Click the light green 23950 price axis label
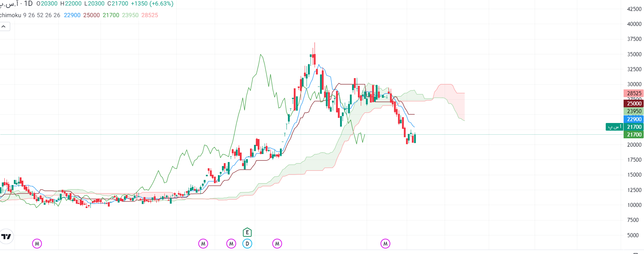644x254 pixels. tap(634, 111)
